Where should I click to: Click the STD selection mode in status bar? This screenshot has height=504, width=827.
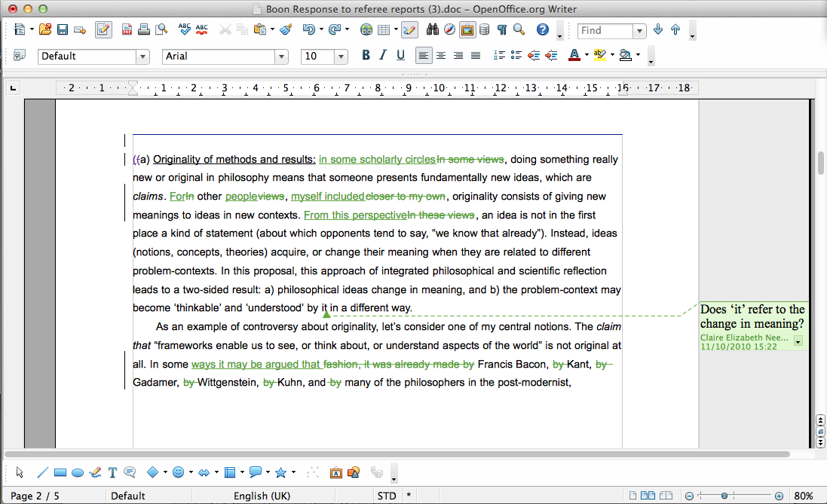(x=387, y=496)
